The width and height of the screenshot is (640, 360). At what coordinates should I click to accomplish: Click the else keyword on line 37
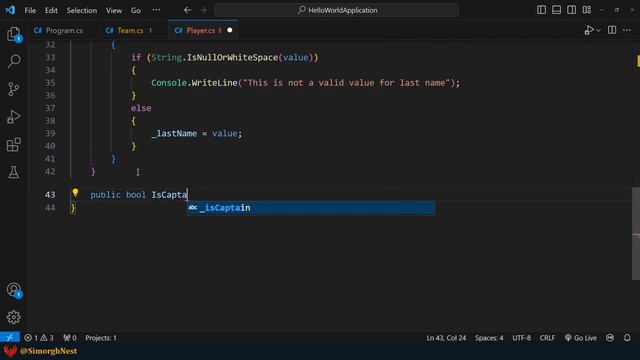(x=141, y=108)
